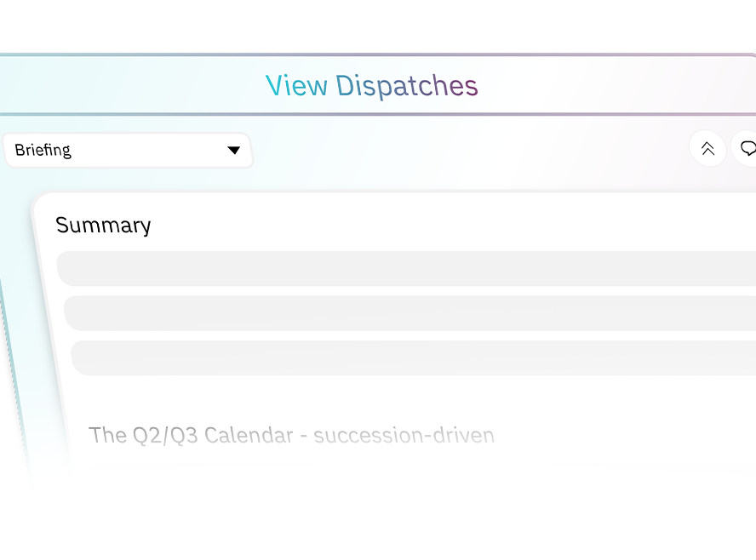Click the word succession-driven in the faded line
Viewport: 756px width, 560px height.
click(404, 435)
